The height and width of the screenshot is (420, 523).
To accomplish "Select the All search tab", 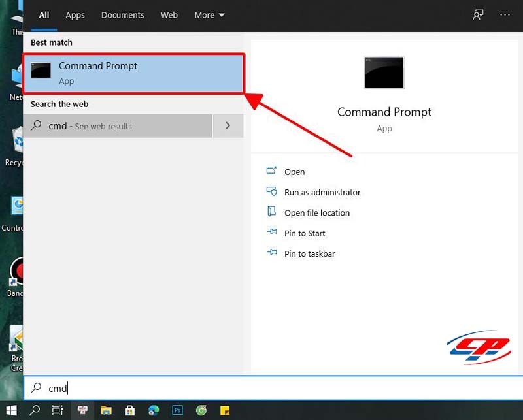I will 44,15.
